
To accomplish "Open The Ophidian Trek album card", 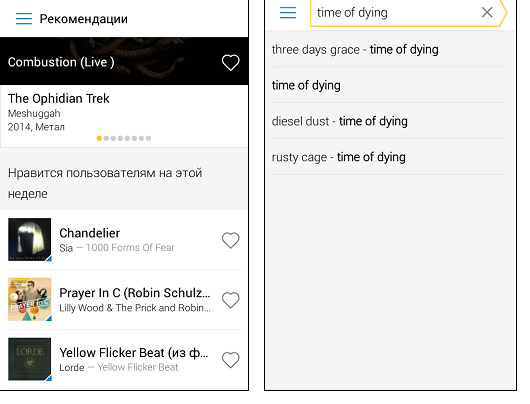I will pos(124,116).
